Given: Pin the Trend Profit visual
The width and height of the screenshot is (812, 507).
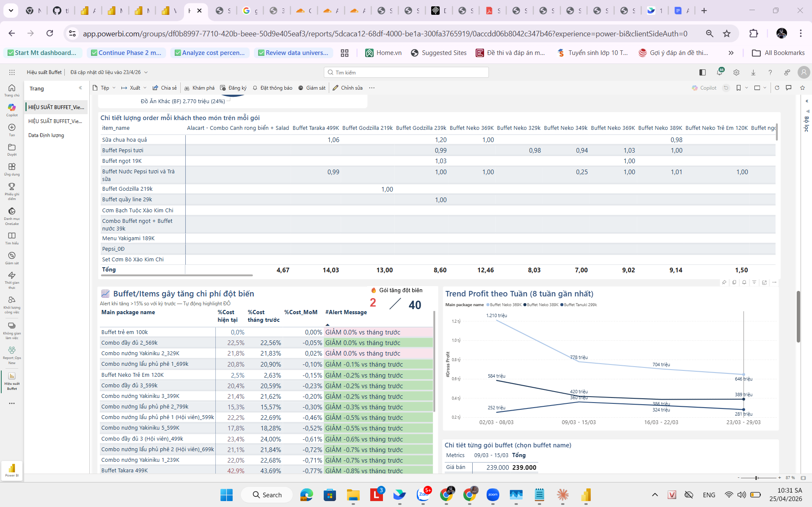Looking at the screenshot, I should point(724,282).
